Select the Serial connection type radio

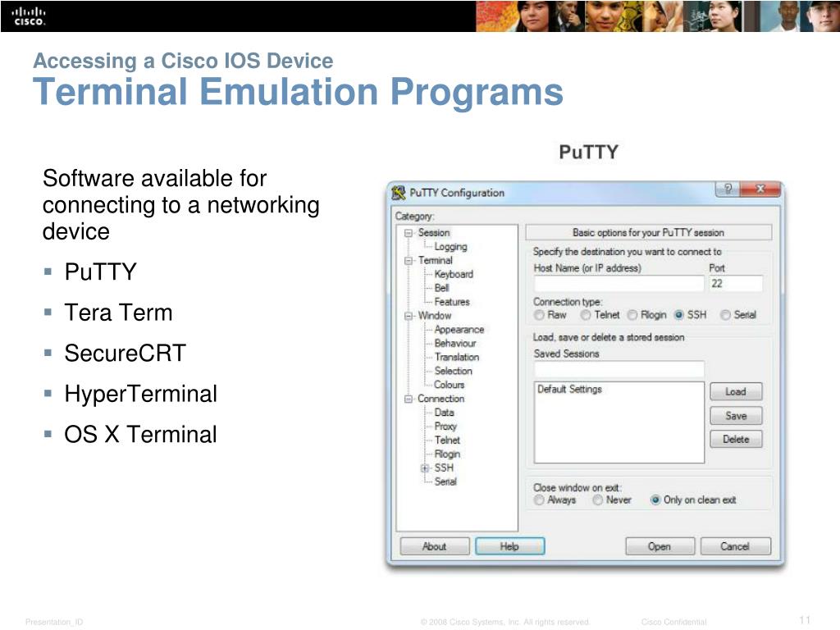[x=725, y=315]
